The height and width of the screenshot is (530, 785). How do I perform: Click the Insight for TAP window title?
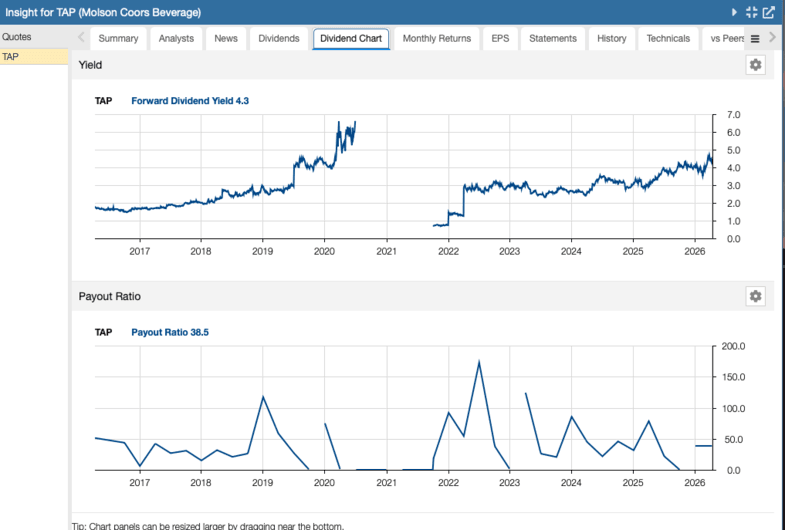point(103,12)
